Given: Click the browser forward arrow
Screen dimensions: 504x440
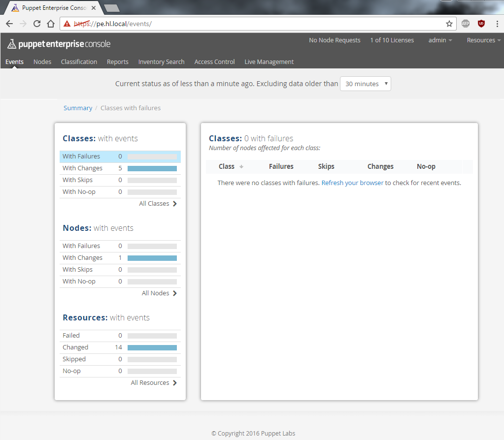Looking at the screenshot, I should [x=23, y=24].
